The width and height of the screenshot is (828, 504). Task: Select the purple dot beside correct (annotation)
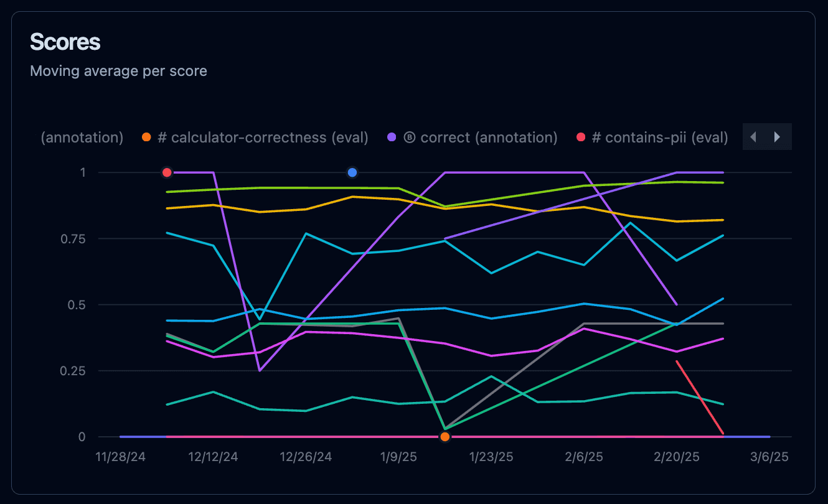pyautogui.click(x=392, y=138)
